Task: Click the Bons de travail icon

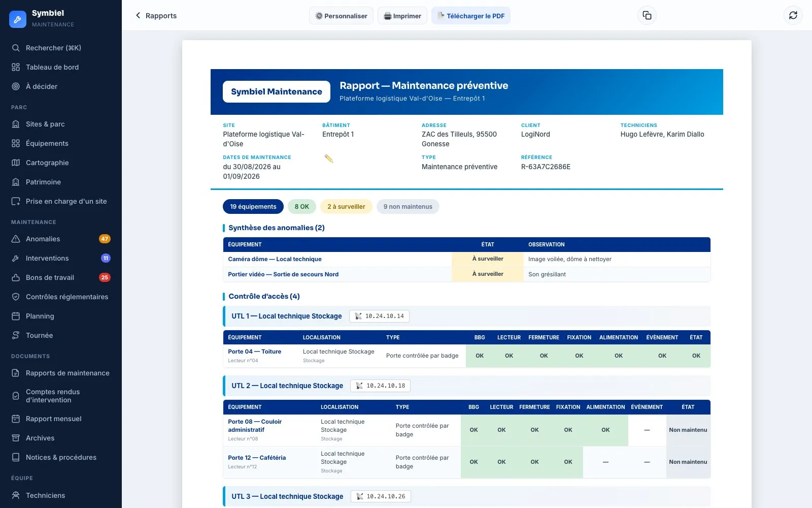Action: click(x=16, y=277)
